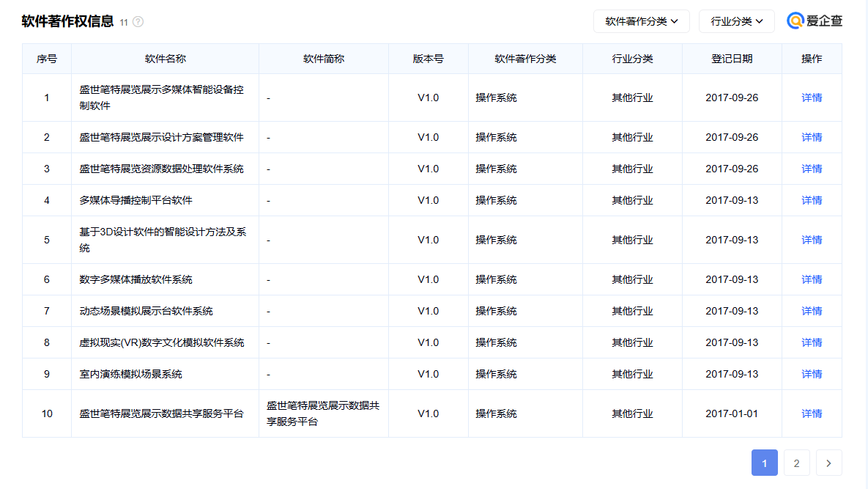Click the 爱企查 logo

click(x=815, y=21)
